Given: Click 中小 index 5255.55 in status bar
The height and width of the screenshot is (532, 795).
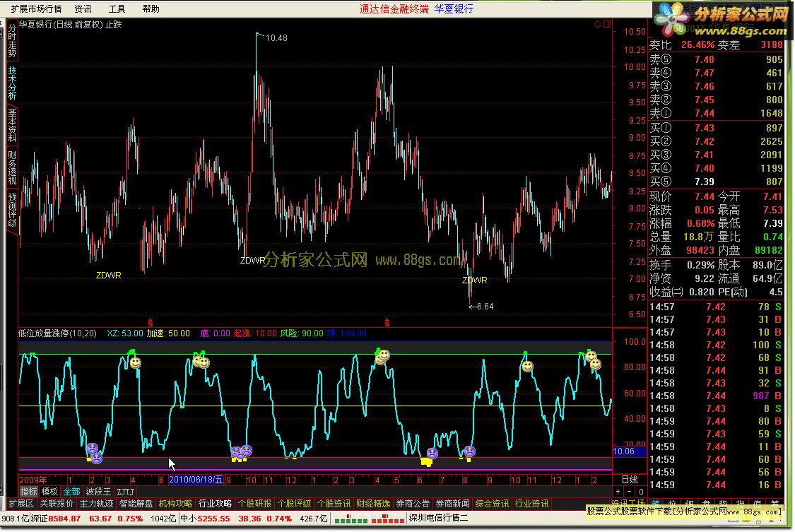Looking at the screenshot, I should coord(206,519).
